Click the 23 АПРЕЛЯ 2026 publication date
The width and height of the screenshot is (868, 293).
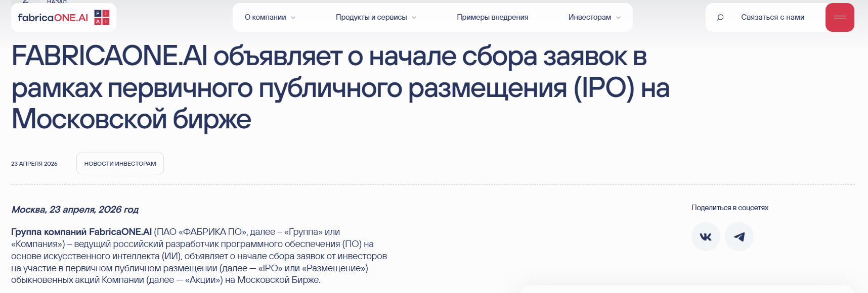point(34,164)
